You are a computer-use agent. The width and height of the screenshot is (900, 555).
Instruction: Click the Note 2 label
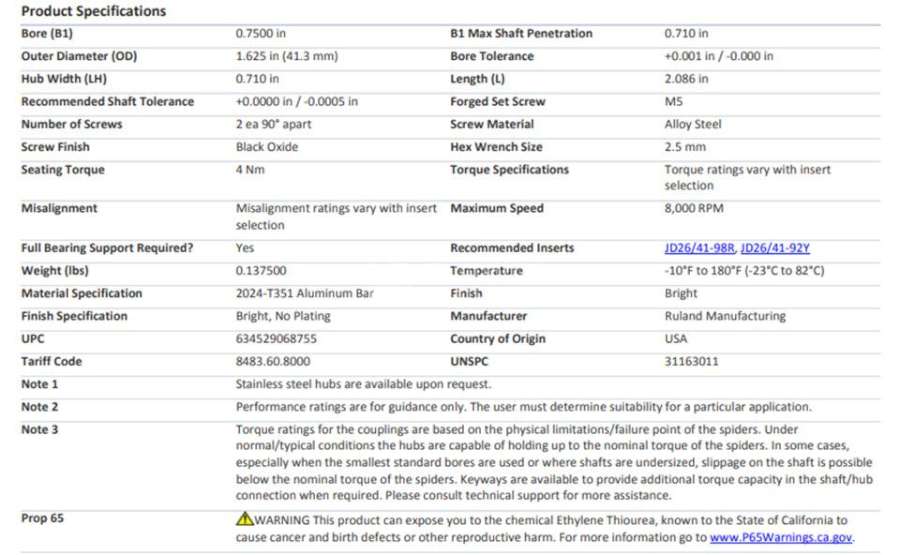click(40, 407)
